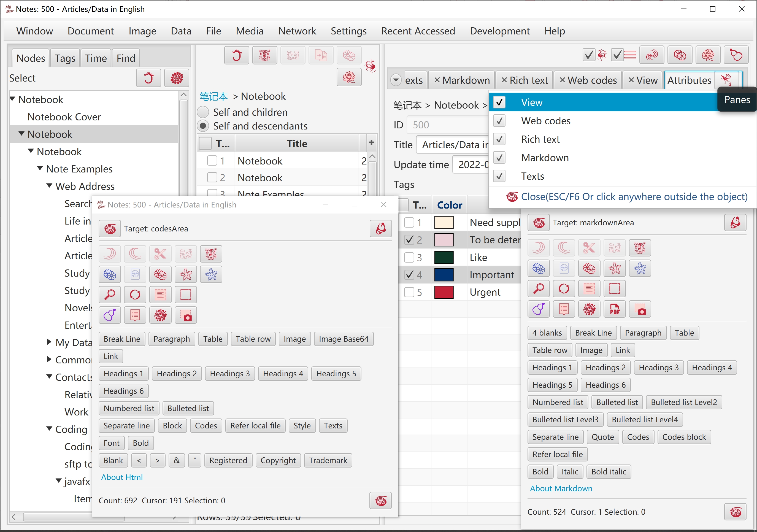Click the spiral button at bottom of markdownArea panel

pyautogui.click(x=735, y=512)
